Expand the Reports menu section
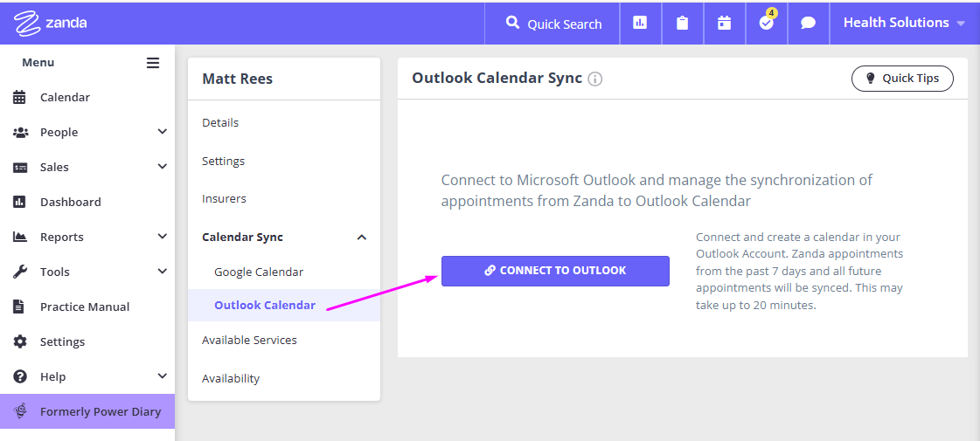The width and height of the screenshot is (980, 441). pyautogui.click(x=162, y=237)
